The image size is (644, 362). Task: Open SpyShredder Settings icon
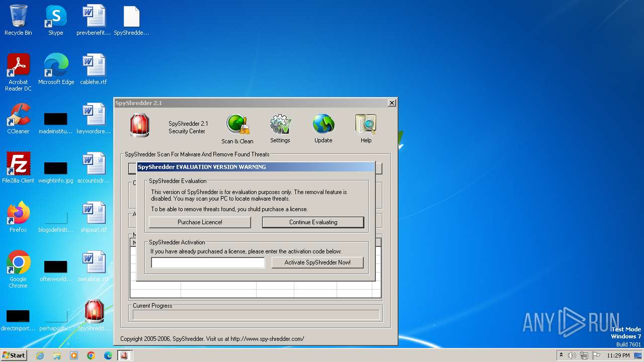(x=280, y=129)
